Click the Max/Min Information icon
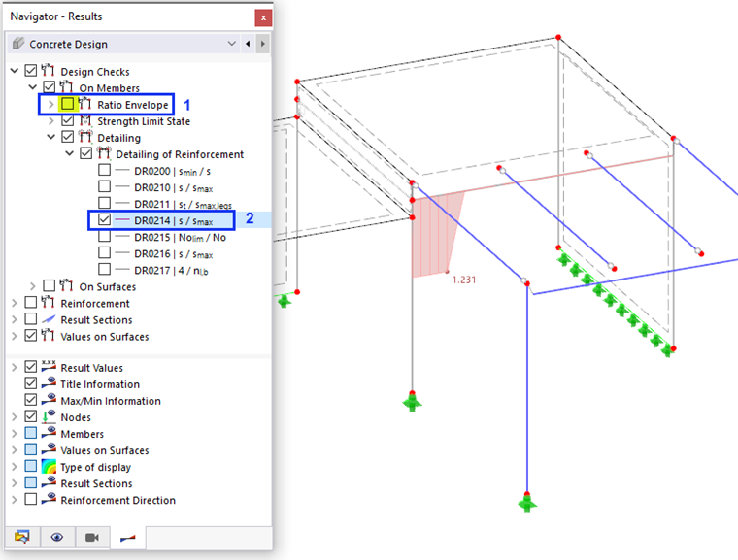Screen dimensions: 738x560 (x=49, y=400)
